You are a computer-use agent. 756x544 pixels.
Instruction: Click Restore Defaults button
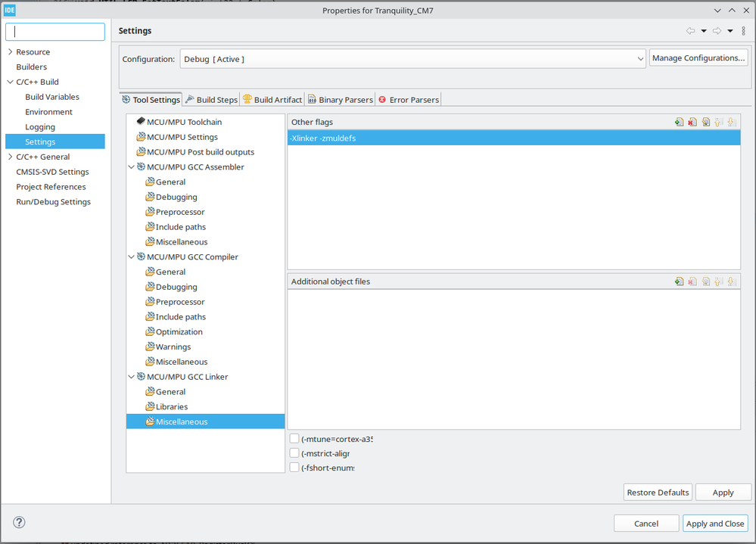tap(658, 493)
